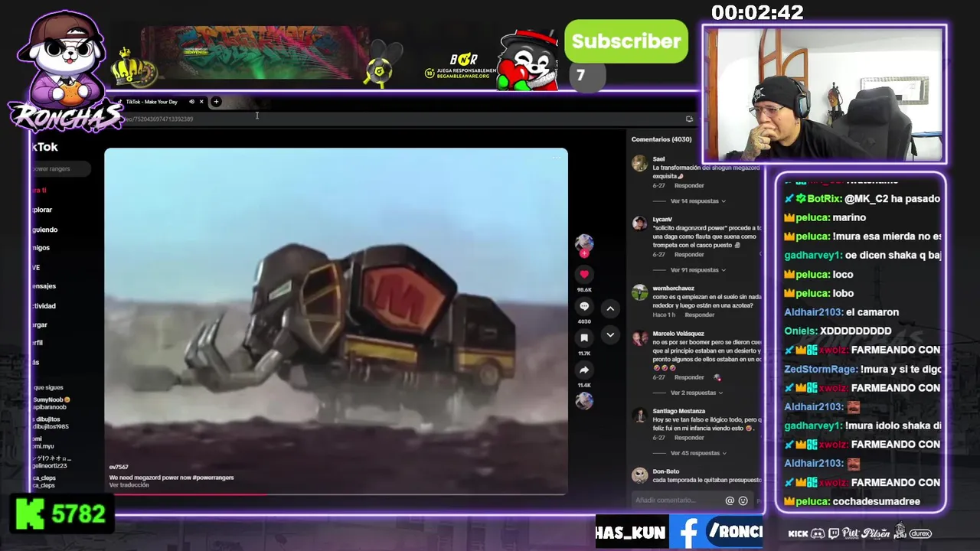Expand 'Ver 45 respuestas' under Santiago's comment

(x=697, y=453)
